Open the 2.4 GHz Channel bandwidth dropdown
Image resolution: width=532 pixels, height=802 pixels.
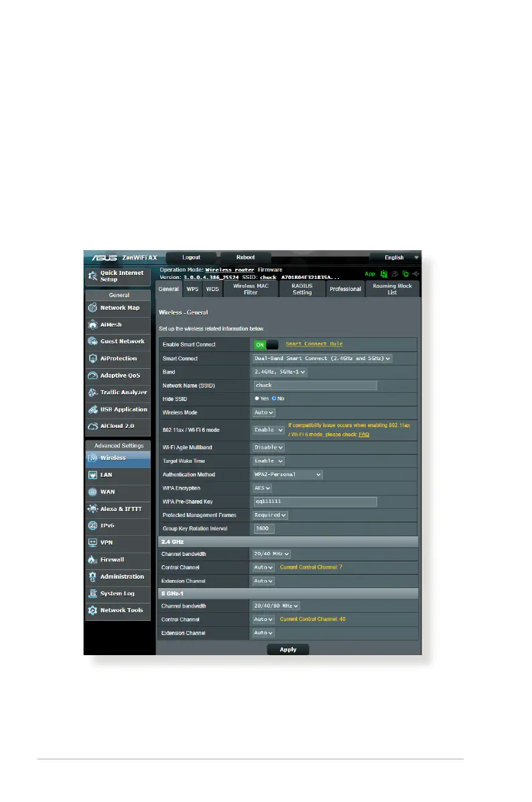pos(272,555)
